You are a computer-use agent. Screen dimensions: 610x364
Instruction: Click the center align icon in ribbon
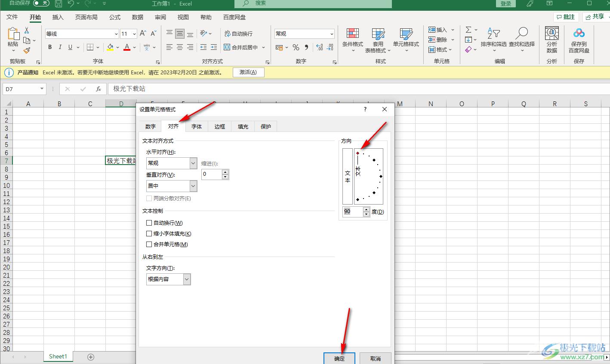click(x=180, y=47)
